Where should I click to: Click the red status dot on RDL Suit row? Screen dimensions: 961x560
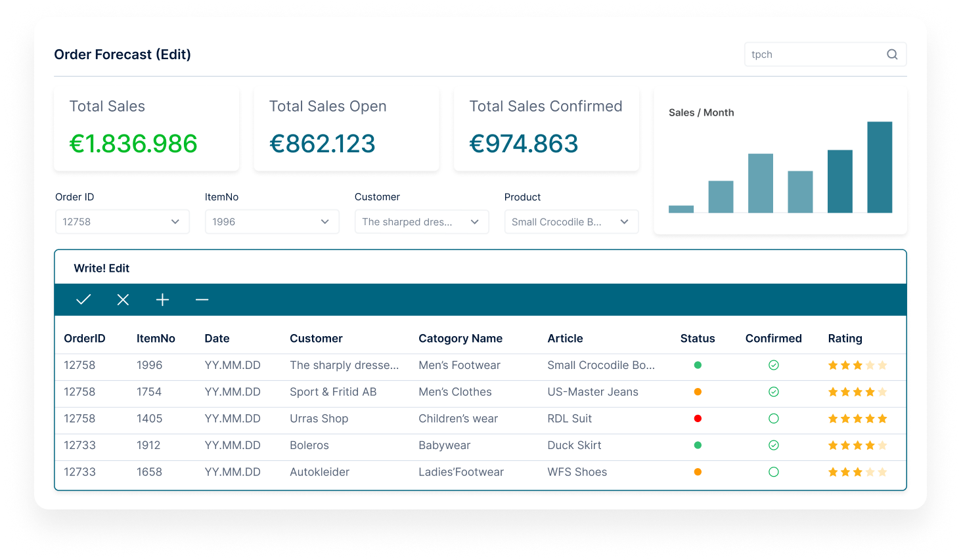click(698, 418)
